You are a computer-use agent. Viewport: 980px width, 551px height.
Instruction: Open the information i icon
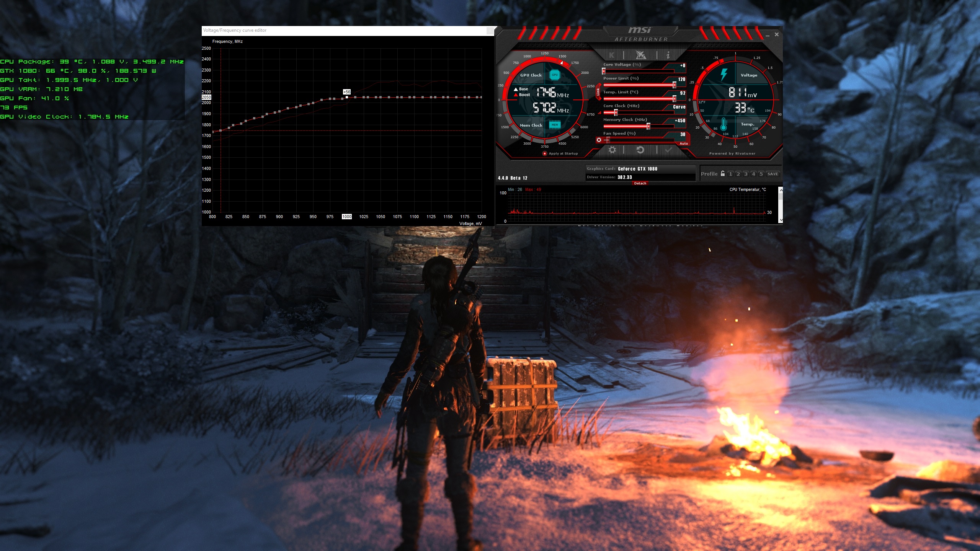(x=668, y=55)
